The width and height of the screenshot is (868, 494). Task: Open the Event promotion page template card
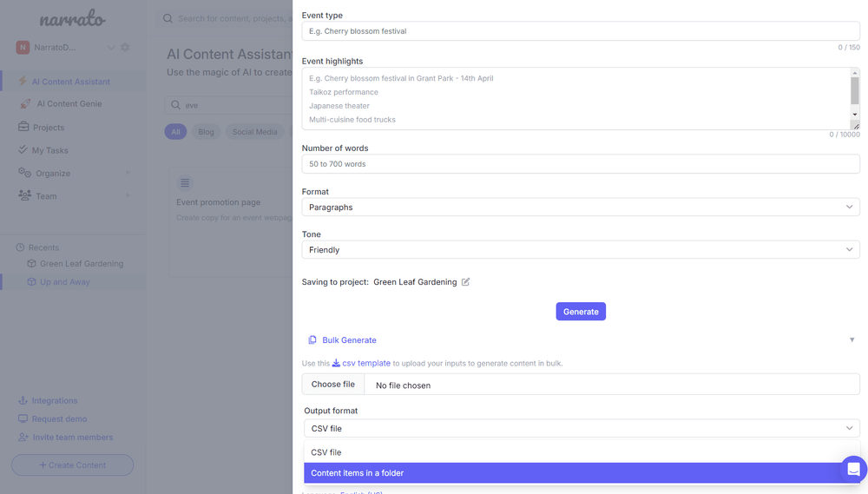(231, 221)
